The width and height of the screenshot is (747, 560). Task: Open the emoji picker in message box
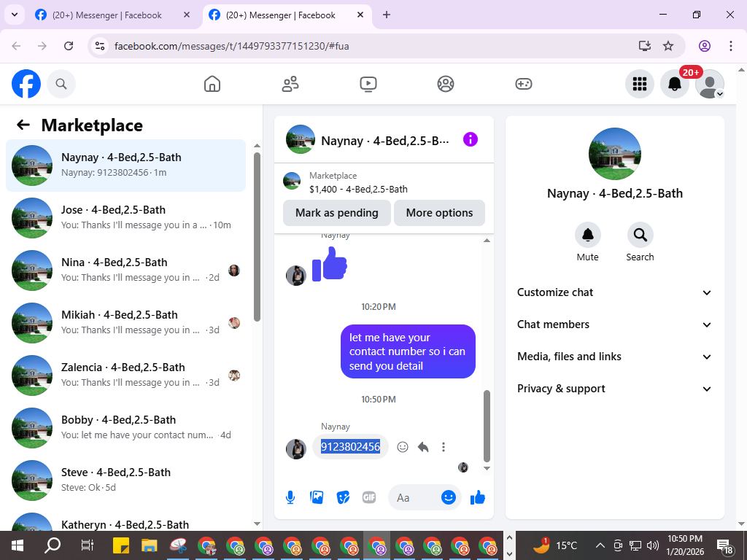click(x=449, y=497)
